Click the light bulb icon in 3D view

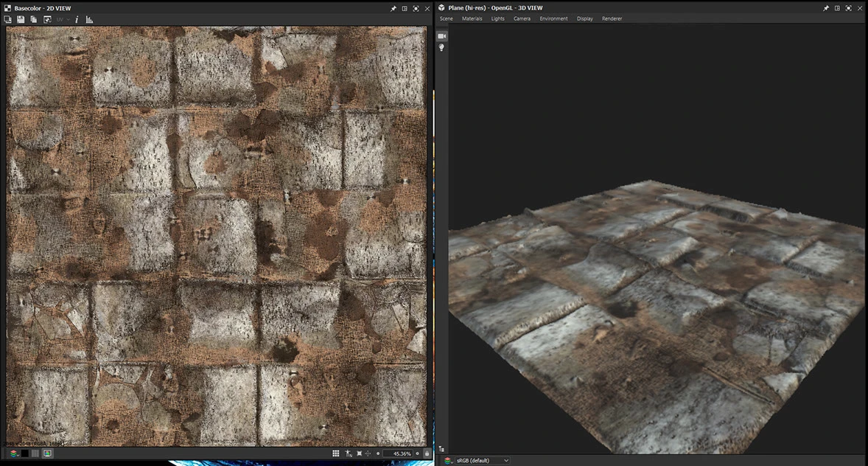tap(442, 47)
